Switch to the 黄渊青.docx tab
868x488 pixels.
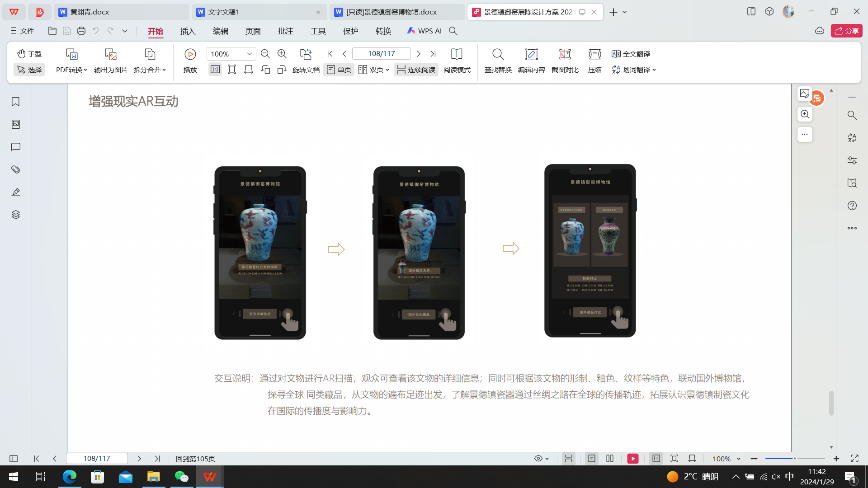[90, 12]
